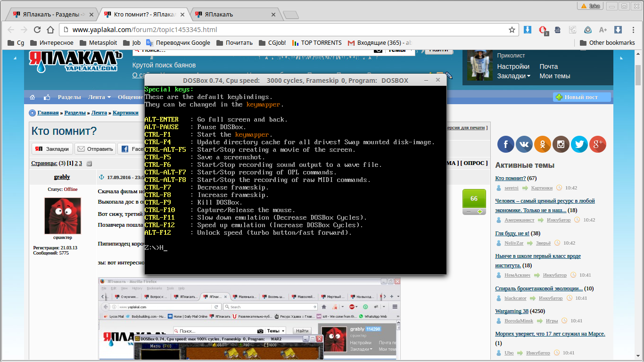Open the red extension with badge 3
Screen dimensions: 644x362
543,30
